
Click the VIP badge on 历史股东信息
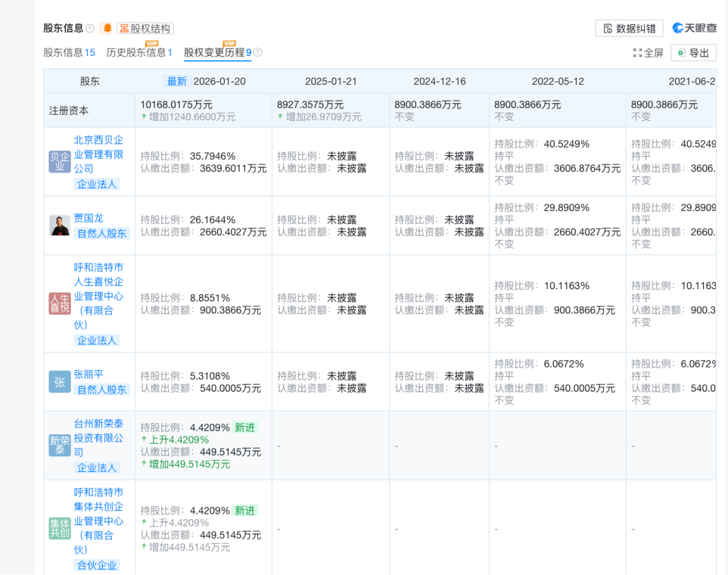(x=151, y=42)
